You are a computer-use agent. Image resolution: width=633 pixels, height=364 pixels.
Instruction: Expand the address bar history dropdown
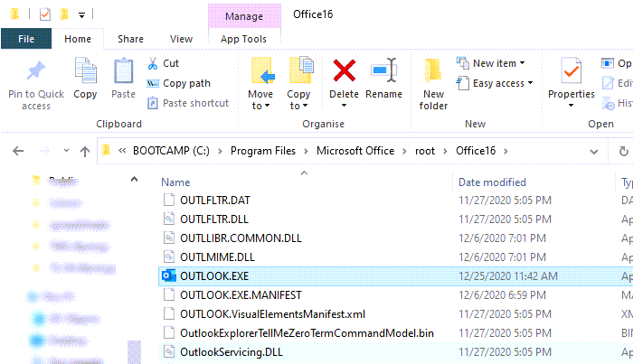(x=594, y=152)
